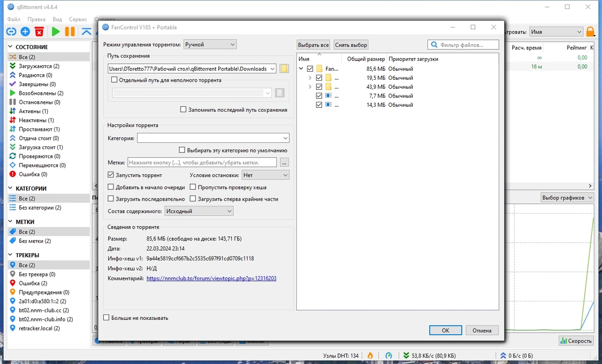This screenshot has width=602, height=364.
Task: Click the red delete torrent toolbar icon
Action: [40, 32]
